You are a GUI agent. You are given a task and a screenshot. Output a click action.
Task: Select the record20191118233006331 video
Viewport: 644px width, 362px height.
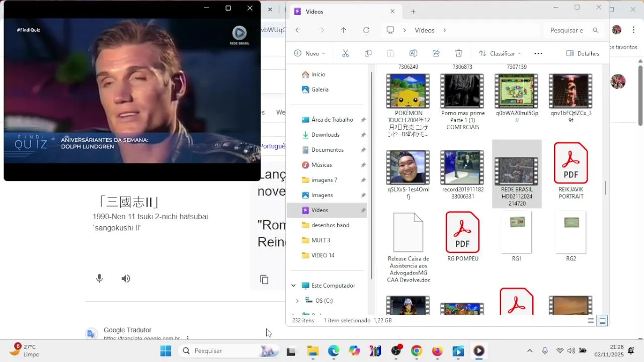462,174
